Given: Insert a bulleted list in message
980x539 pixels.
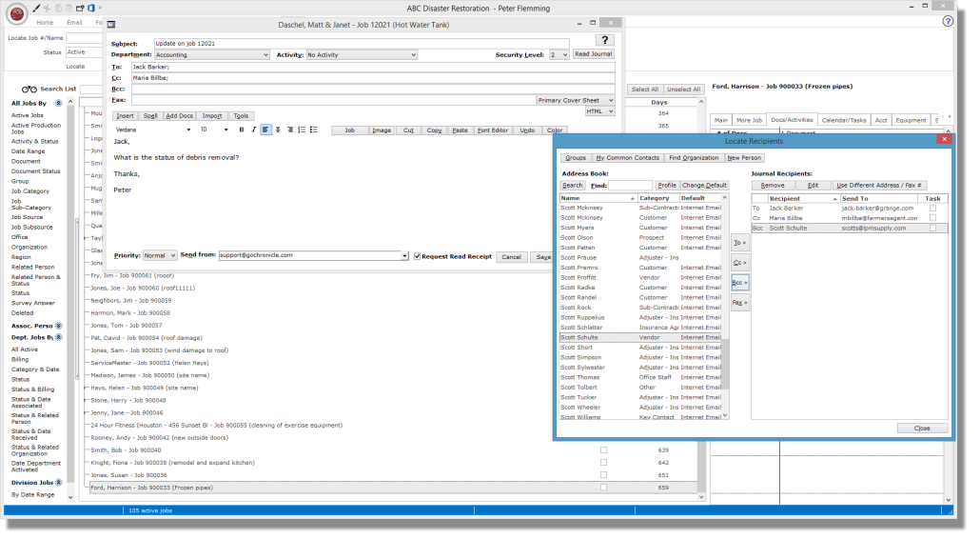Looking at the screenshot, I should pyautogui.click(x=314, y=130).
